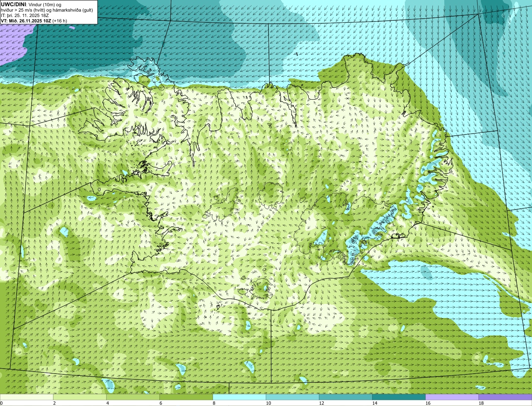Click the teal 12–14 m/s legend swatch
This screenshot has height=406, width=532.
coord(346,397)
